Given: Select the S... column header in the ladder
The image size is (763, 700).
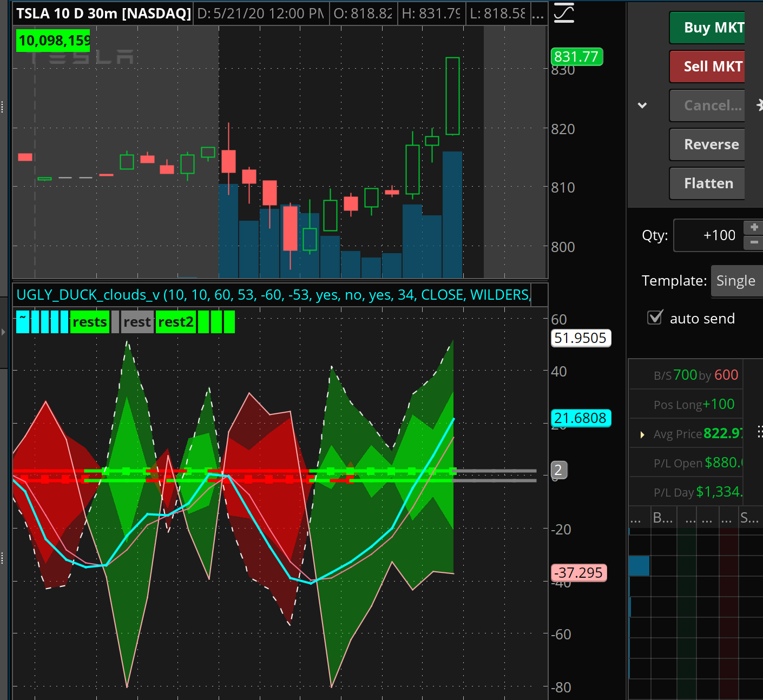Looking at the screenshot, I should pos(749,518).
